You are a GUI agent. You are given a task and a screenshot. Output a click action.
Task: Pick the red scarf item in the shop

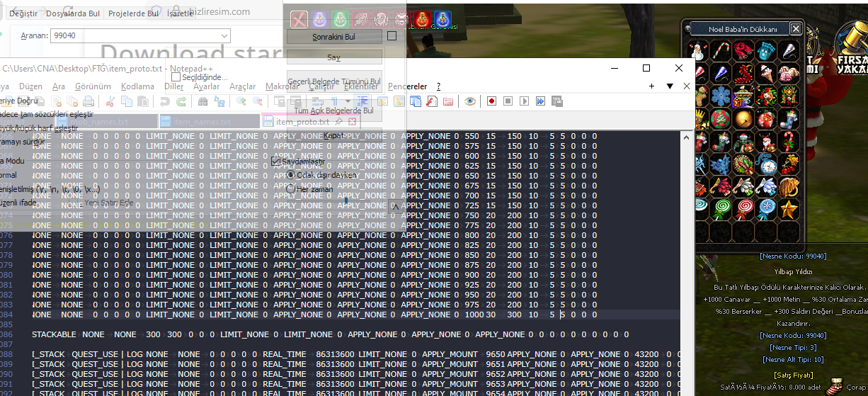[743, 51]
